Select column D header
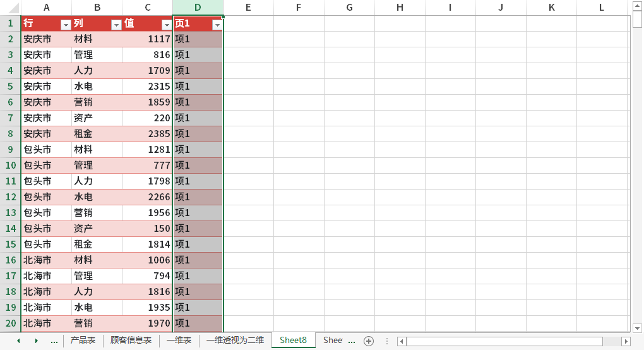 click(x=198, y=8)
